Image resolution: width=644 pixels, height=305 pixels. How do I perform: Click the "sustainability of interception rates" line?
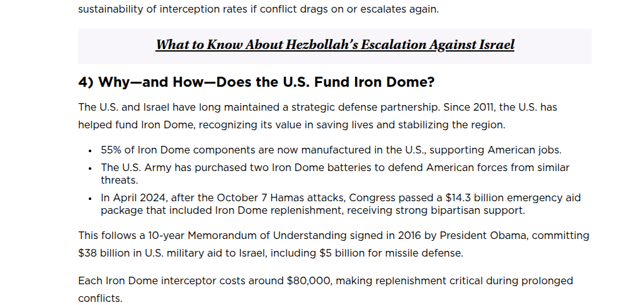click(x=258, y=9)
